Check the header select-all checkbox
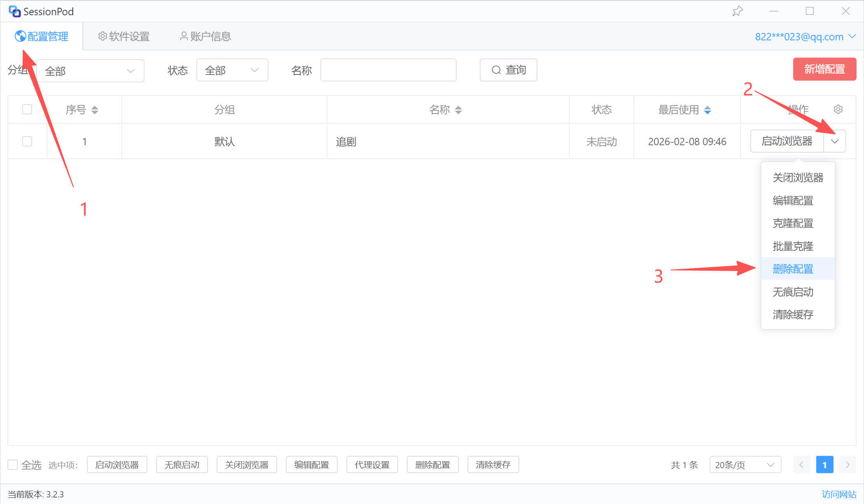 (27, 109)
